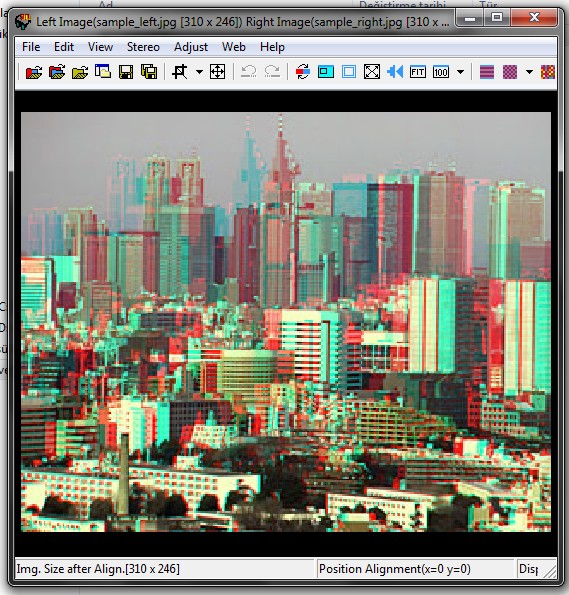Open the Edit menu
The image size is (569, 595).
click(64, 47)
